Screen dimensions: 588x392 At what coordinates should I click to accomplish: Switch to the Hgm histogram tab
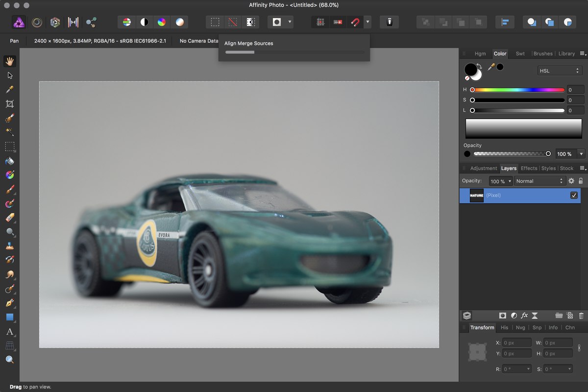[480, 54]
